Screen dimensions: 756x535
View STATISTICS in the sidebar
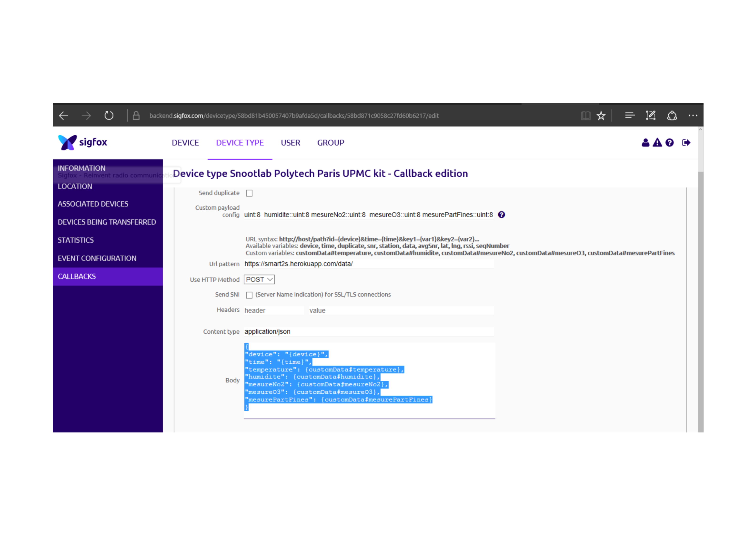(x=75, y=240)
